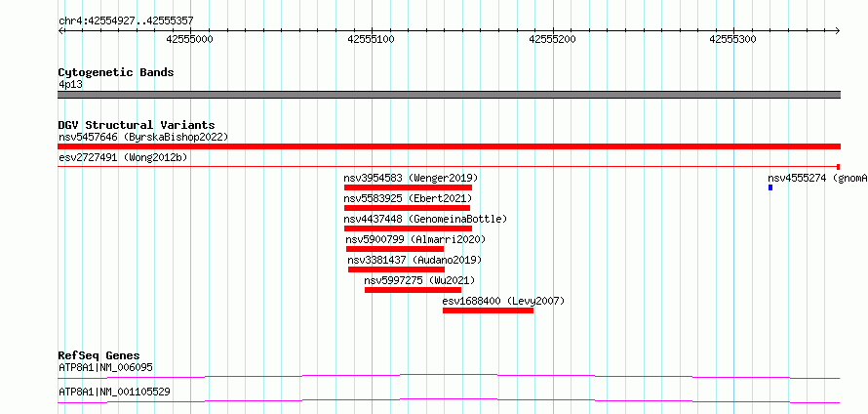
Task: Click the chr4:42554927..42555357 region label
Action: pos(126,21)
